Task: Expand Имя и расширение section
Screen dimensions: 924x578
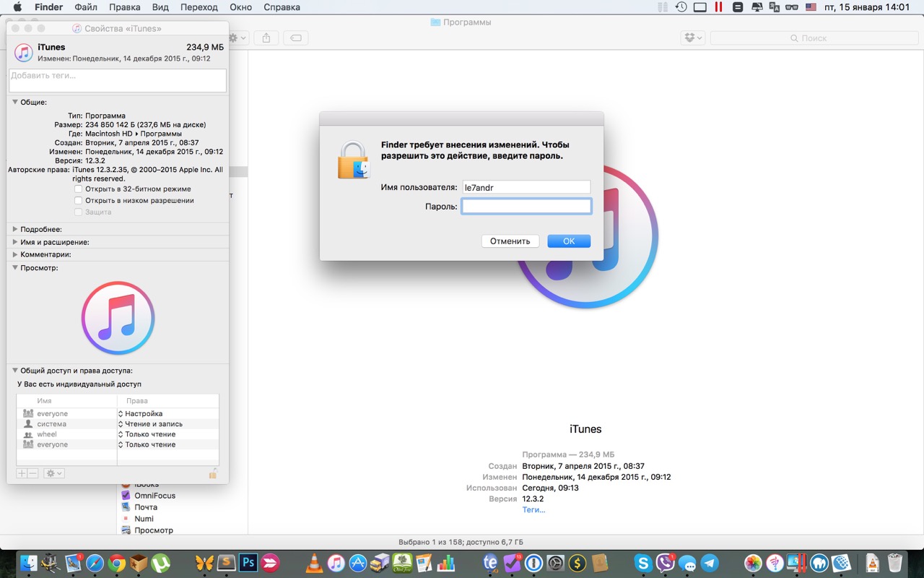Action: (14, 242)
